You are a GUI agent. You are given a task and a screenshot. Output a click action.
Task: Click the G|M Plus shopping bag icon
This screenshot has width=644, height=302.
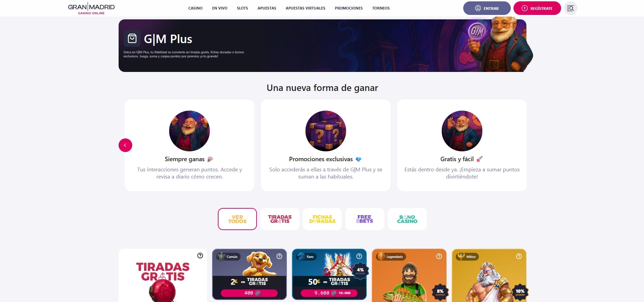[132, 39]
